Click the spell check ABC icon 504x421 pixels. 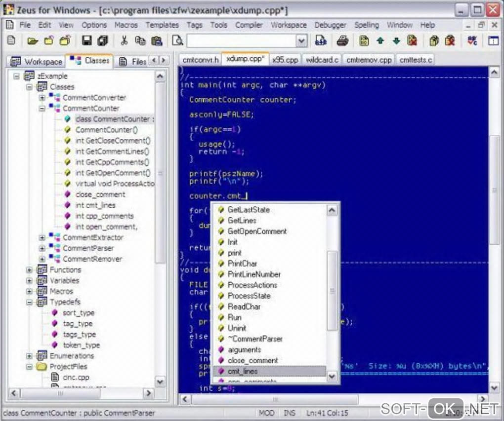point(472,41)
